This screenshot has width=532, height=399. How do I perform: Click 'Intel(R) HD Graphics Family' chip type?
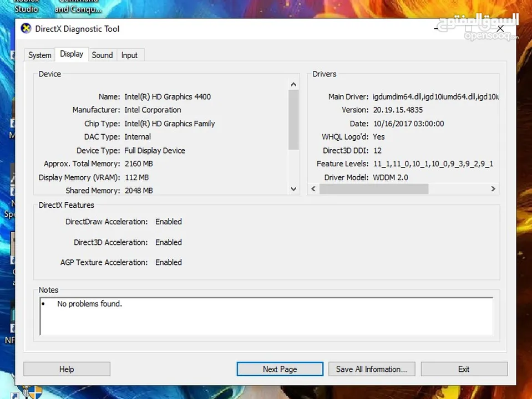170,124
